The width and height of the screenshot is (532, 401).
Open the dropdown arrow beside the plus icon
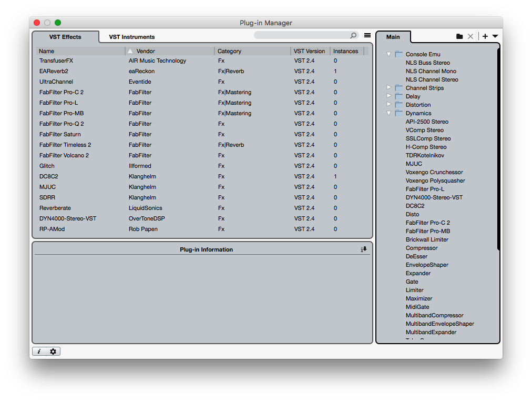(x=494, y=36)
